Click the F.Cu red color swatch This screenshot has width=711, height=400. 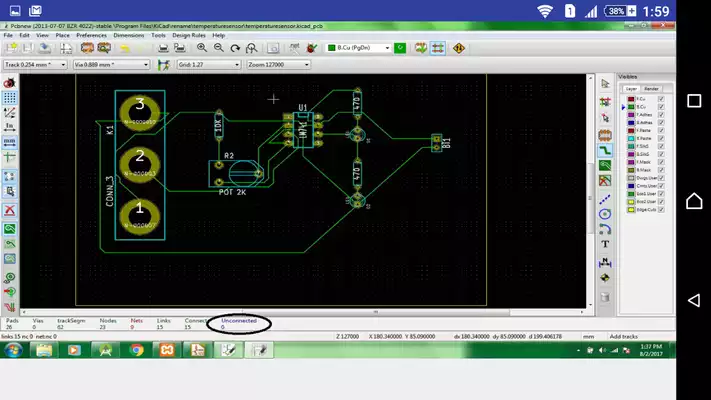click(x=631, y=99)
